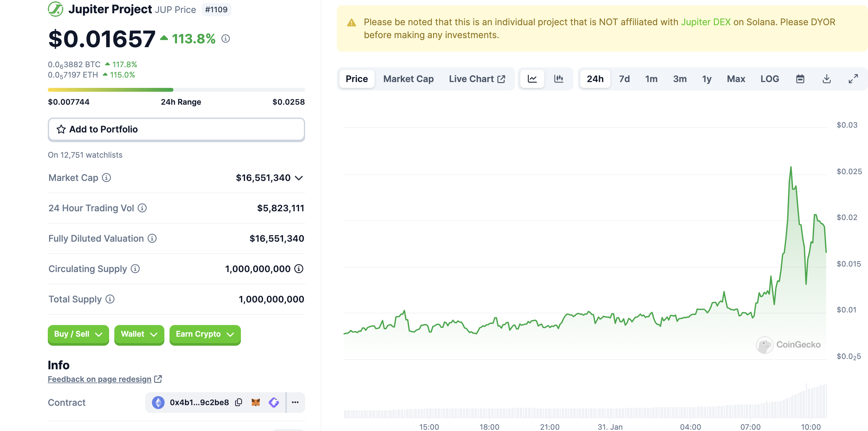The height and width of the screenshot is (431, 868).
Task: Expand chart to fullscreen
Action: (x=853, y=79)
